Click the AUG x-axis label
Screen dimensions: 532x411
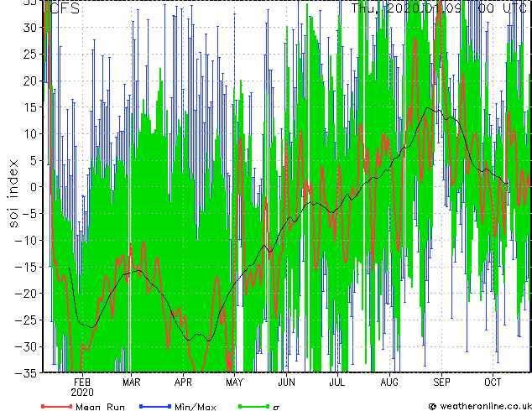tap(389, 382)
